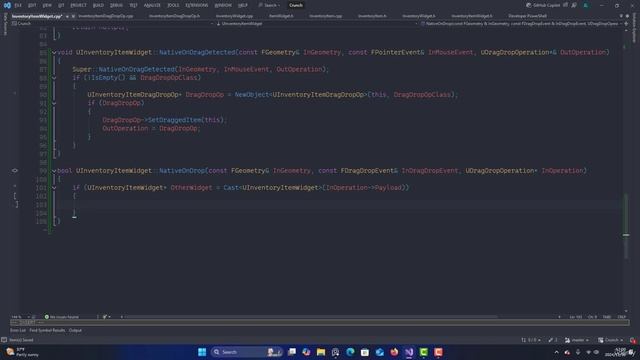Click the Visual Studio logo icon
640x360 pixels.
pyautogui.click(x=7, y=5)
